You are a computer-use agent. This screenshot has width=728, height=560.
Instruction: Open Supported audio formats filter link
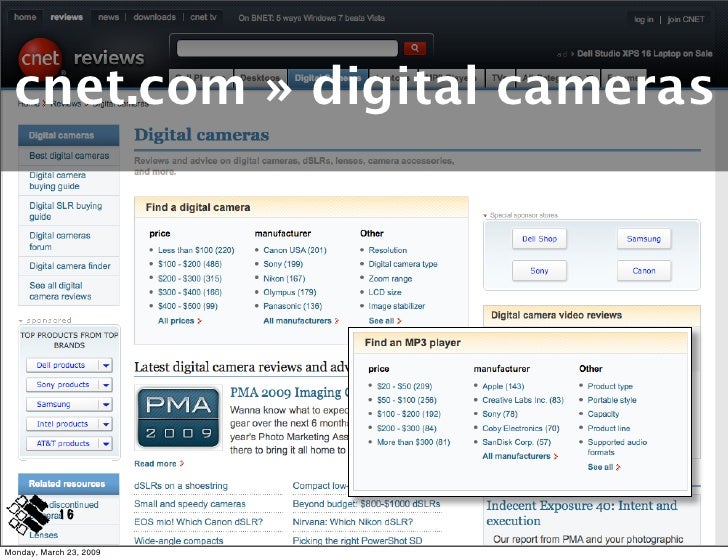coord(617,447)
